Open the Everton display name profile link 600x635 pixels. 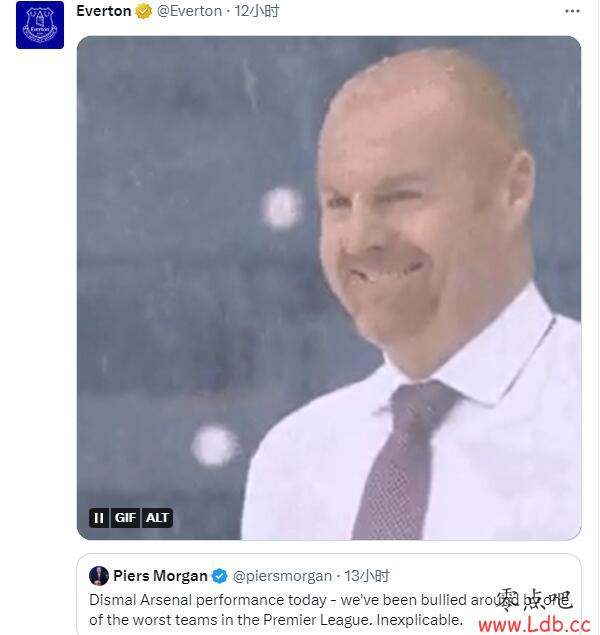click(104, 11)
